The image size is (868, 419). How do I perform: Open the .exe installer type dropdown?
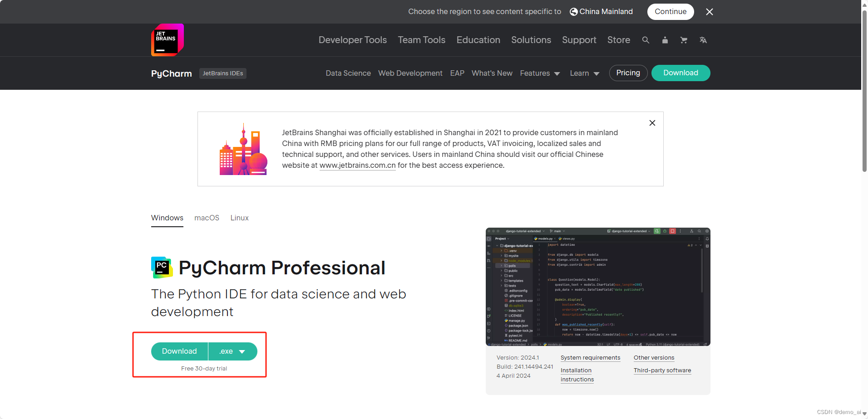(233, 351)
